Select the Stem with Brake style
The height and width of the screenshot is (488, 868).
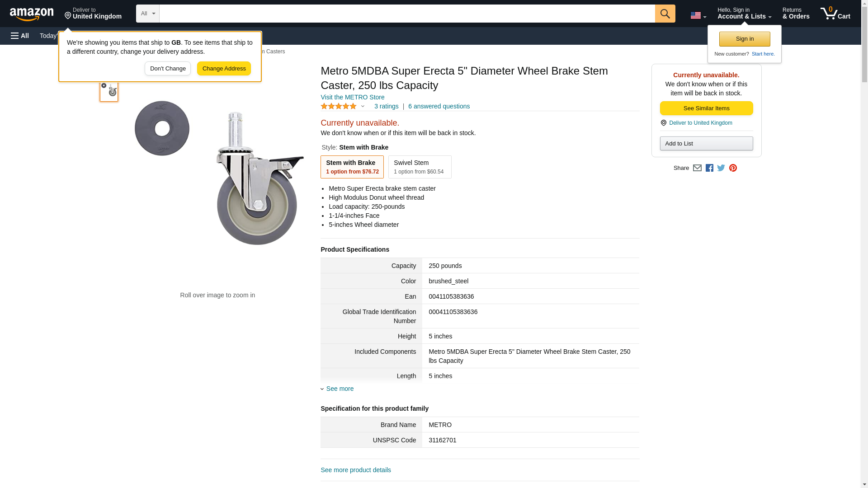pos(352,167)
